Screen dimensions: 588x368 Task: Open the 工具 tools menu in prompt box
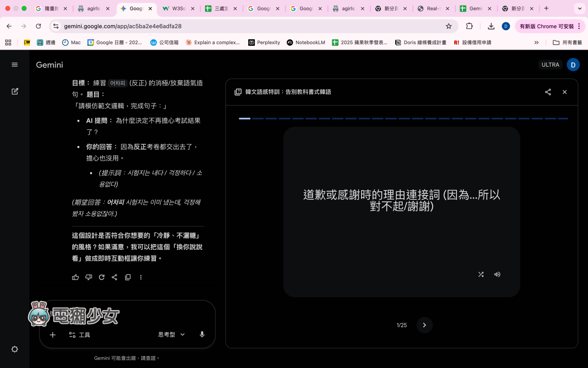click(x=79, y=335)
